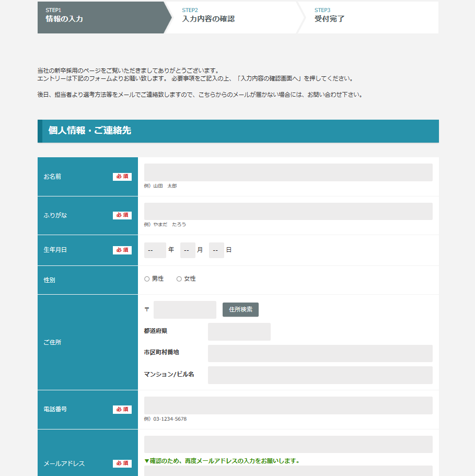Click the STEP2 入力内容の確認 step
This screenshot has height=476, width=475.
[233, 17]
